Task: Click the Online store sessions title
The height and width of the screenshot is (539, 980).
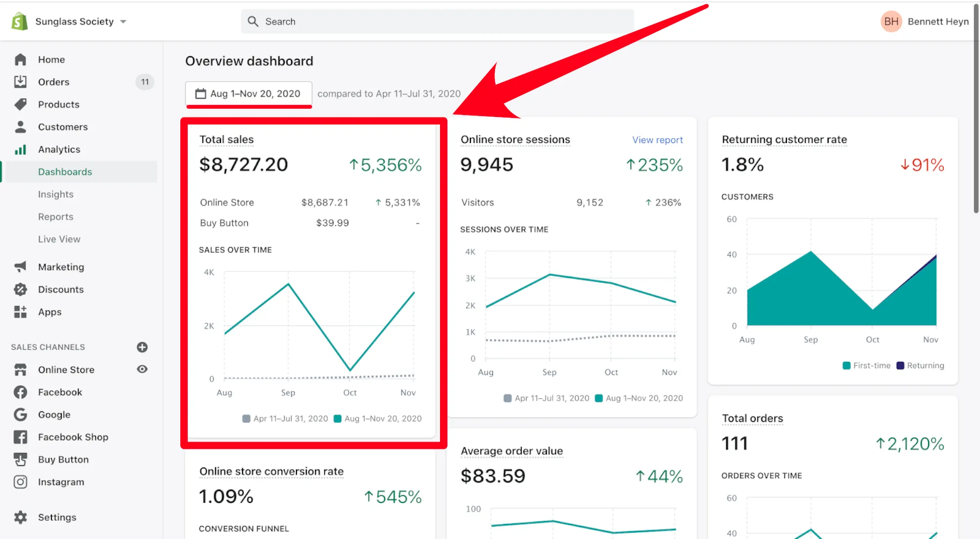Action: 515,140
